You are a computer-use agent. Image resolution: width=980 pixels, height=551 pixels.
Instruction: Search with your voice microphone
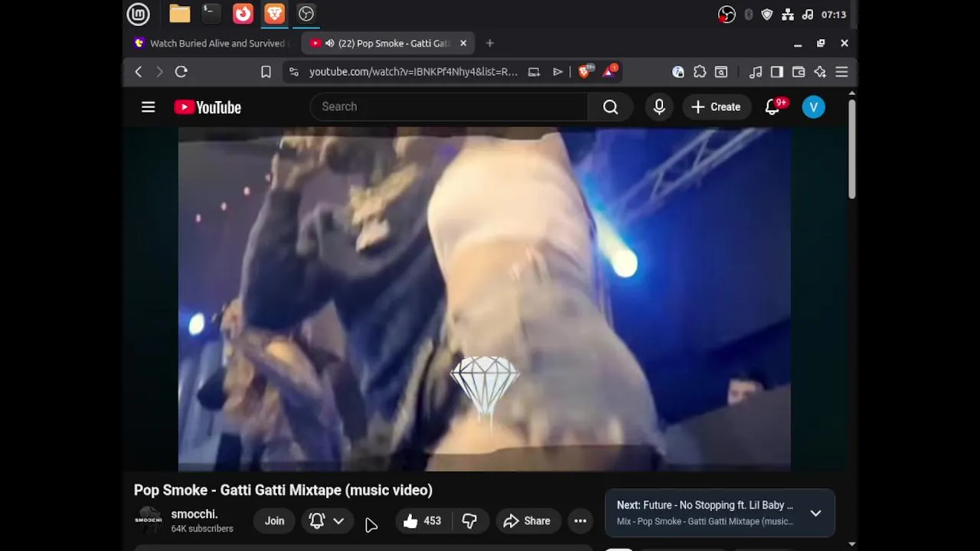click(x=659, y=107)
